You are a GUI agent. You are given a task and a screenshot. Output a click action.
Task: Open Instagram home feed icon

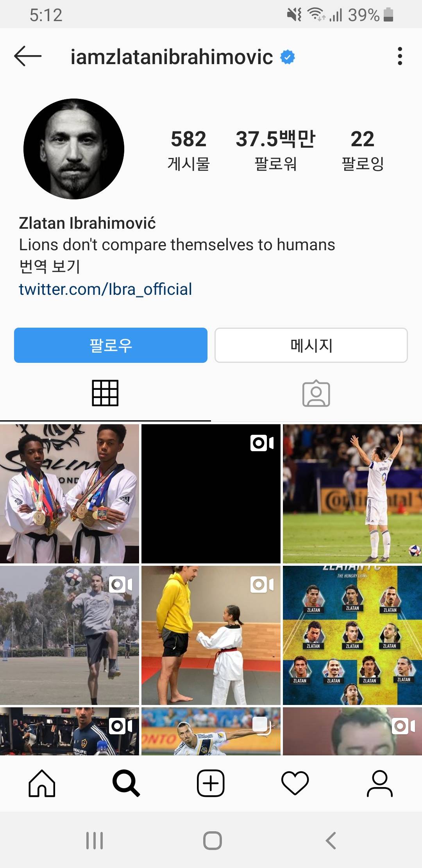coord(42,783)
